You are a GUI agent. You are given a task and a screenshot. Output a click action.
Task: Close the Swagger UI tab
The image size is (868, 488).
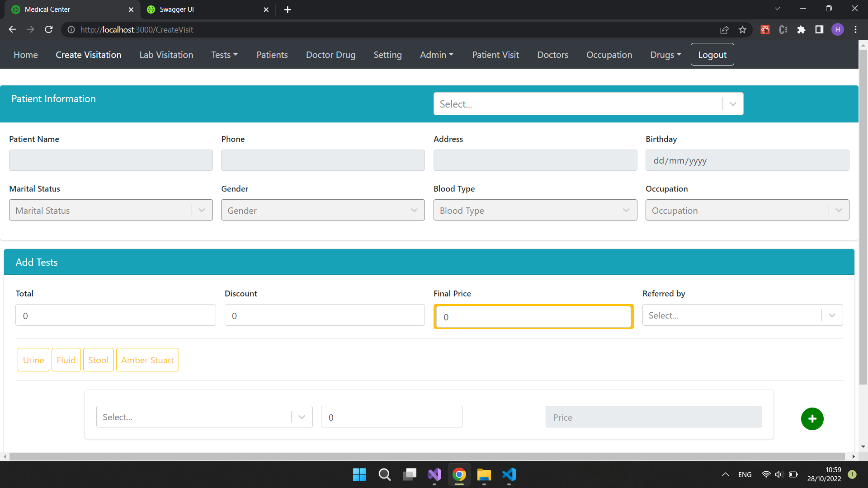(266, 9)
